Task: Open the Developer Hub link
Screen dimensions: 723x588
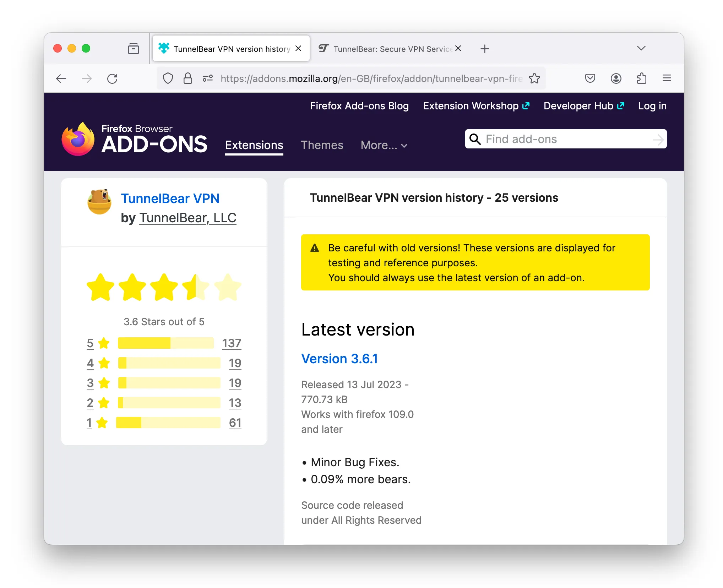Action: pyautogui.click(x=583, y=106)
